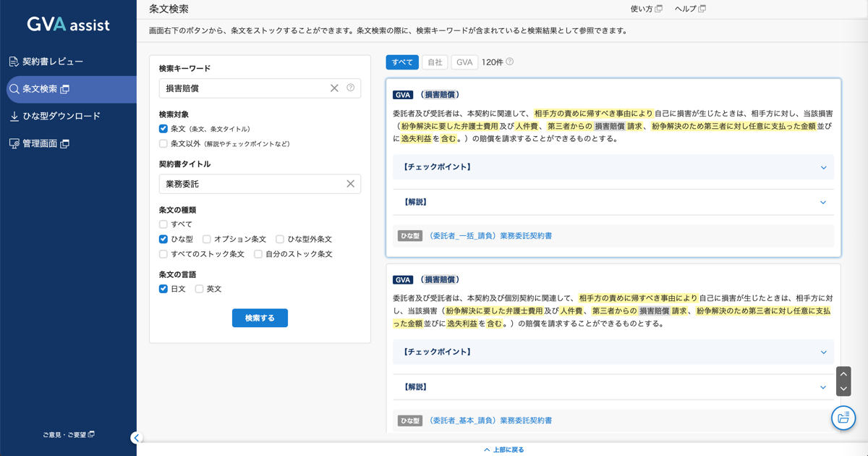This screenshot has height=456, width=868.
Task: Check the 自分のストック条文 checkbox
Action: 258,254
